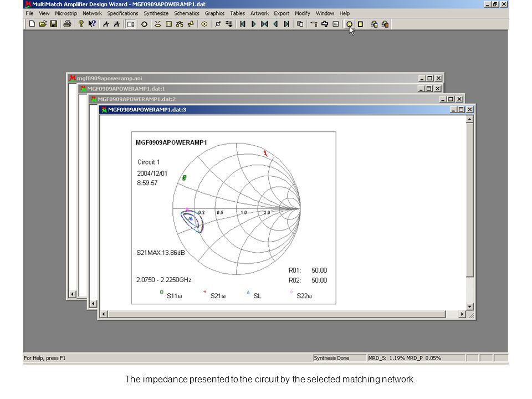The image size is (532, 399).
Task: Click the white cross-shaped toolbar icon
Action: pyautogui.click(x=325, y=24)
